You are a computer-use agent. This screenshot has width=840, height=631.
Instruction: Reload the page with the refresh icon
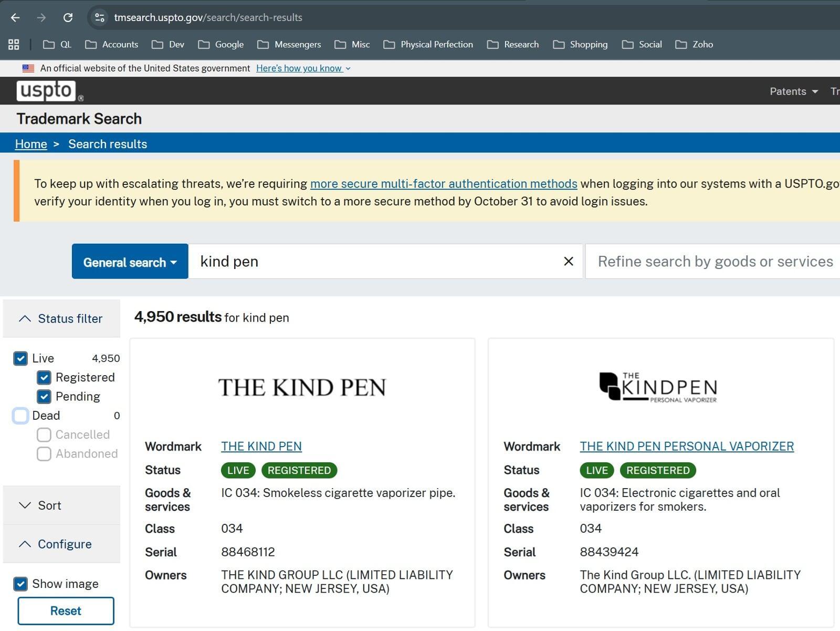point(68,17)
